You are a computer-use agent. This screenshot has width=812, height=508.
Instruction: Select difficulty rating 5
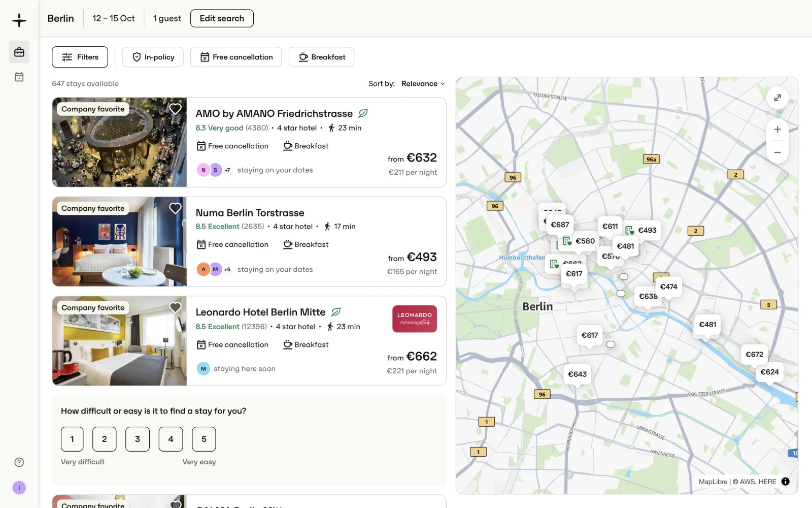204,439
